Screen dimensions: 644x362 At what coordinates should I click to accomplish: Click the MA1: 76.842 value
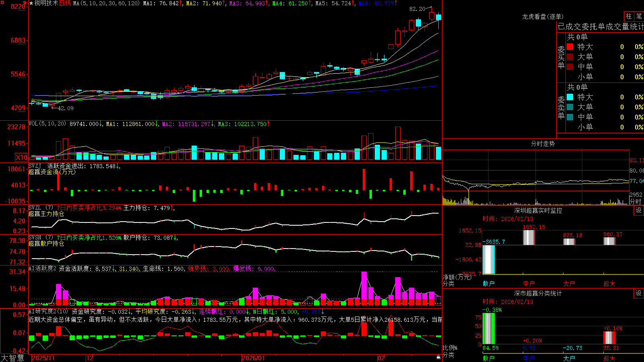point(161,3)
